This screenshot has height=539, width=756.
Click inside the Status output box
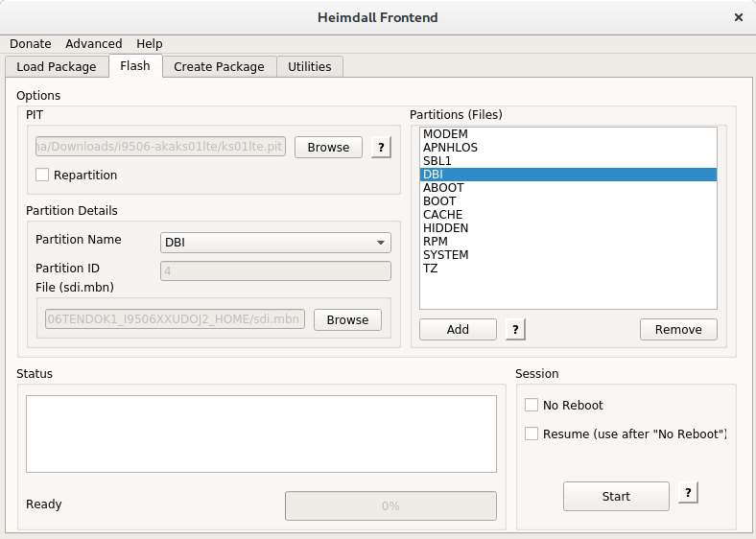coord(261,434)
